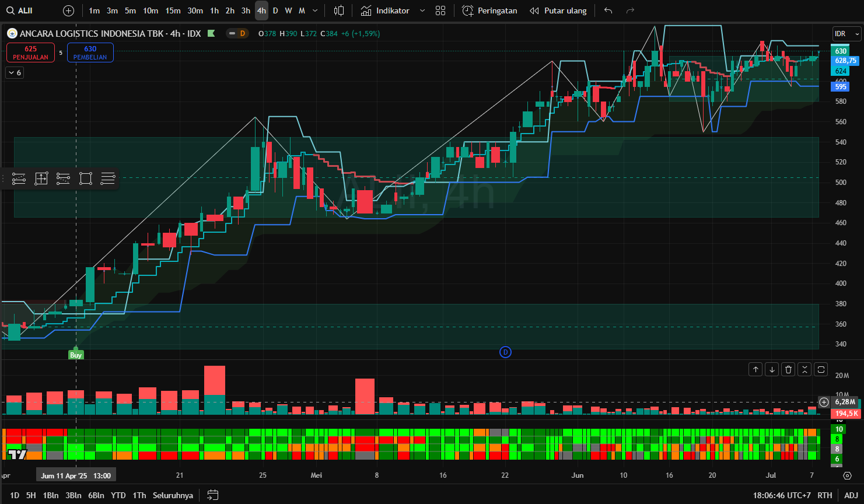Set date range to 6Bln
The image size is (864, 504).
96,495
